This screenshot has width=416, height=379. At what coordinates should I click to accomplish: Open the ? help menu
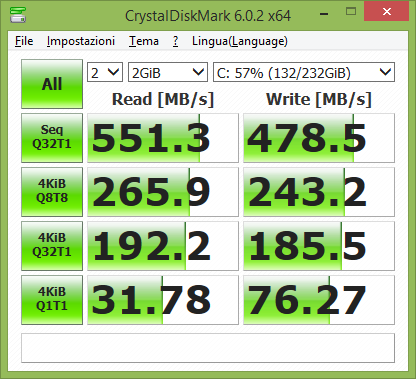175,41
